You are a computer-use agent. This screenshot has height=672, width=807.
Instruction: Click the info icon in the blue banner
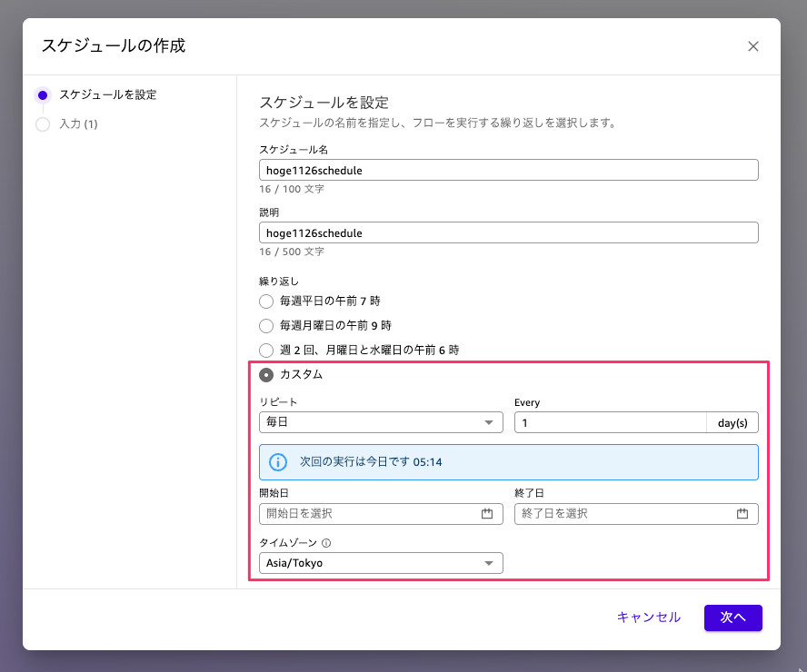[289, 461]
